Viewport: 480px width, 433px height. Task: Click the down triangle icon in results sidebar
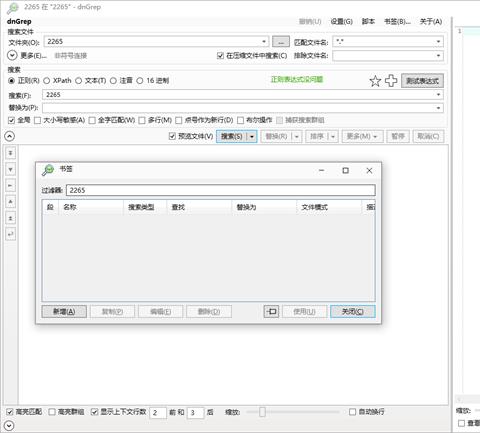tap(11, 169)
